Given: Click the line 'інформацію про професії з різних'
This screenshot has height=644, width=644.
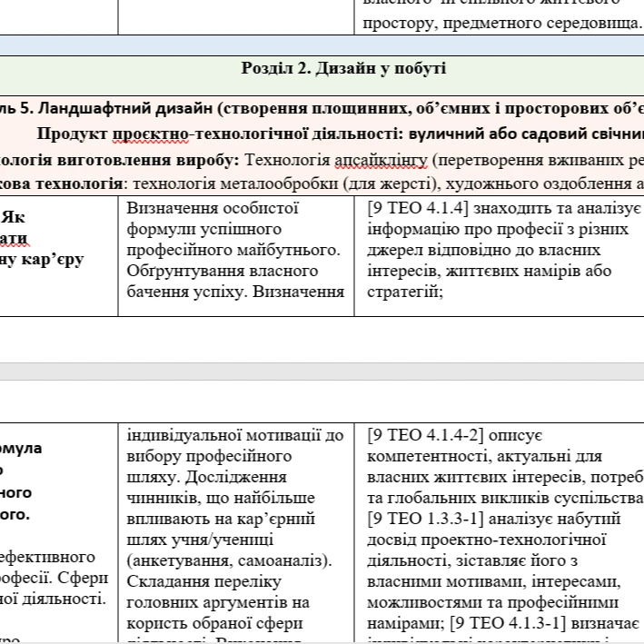Looking at the screenshot, I should coord(498,229).
